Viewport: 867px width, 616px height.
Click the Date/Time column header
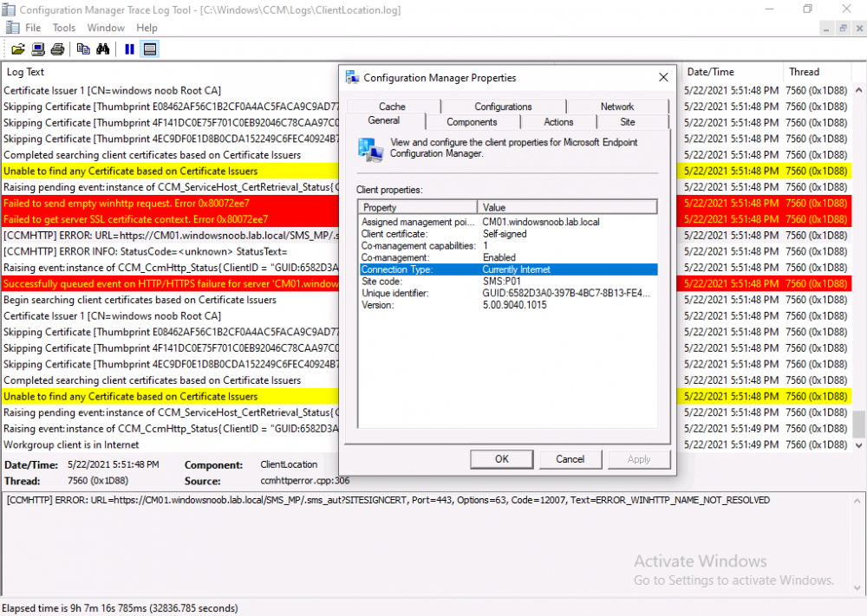point(733,72)
